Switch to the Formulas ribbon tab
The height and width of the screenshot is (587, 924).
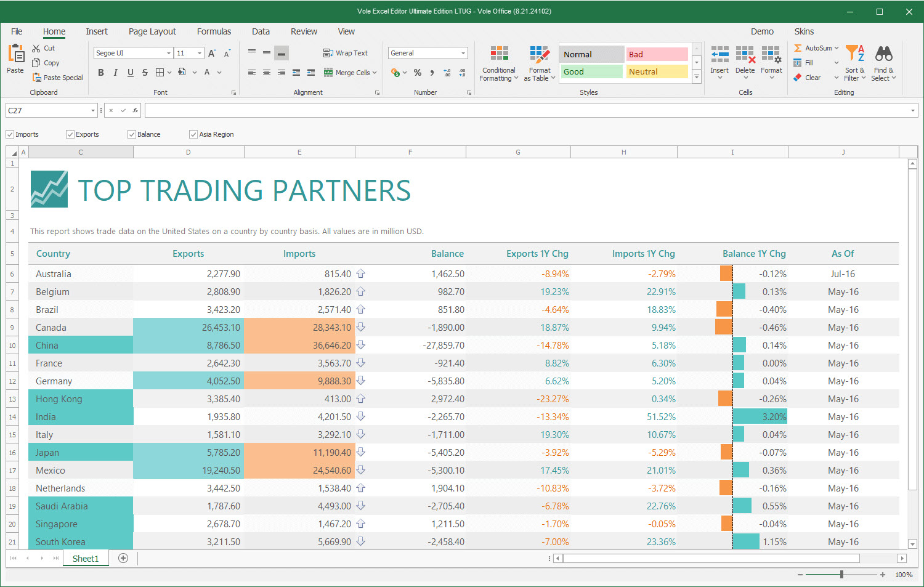click(x=214, y=31)
